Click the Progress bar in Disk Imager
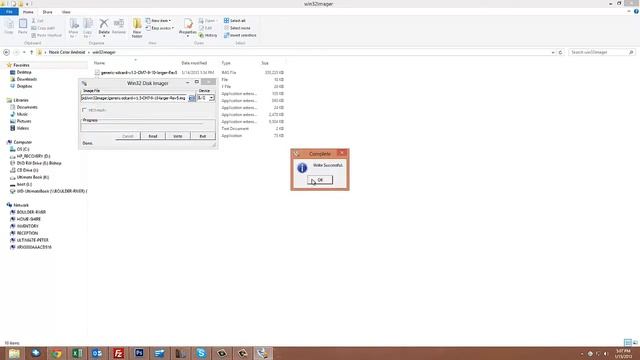 pyautogui.click(x=148, y=127)
